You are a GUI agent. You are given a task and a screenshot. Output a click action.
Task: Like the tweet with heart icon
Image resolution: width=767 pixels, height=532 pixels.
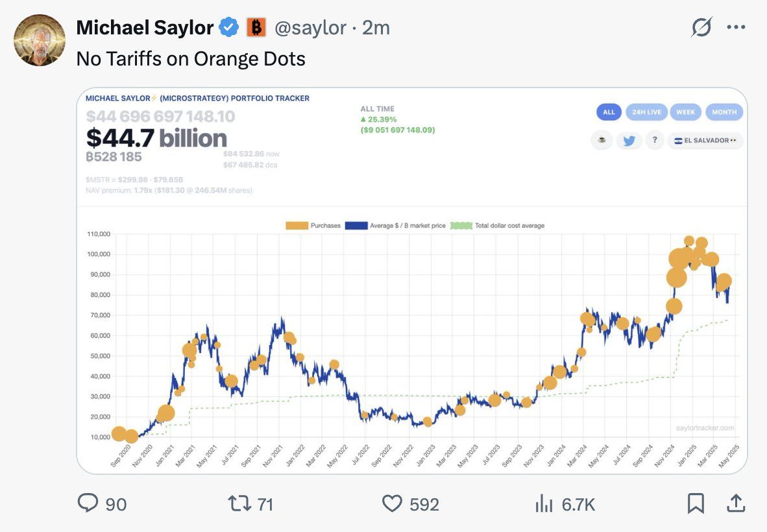point(392,503)
